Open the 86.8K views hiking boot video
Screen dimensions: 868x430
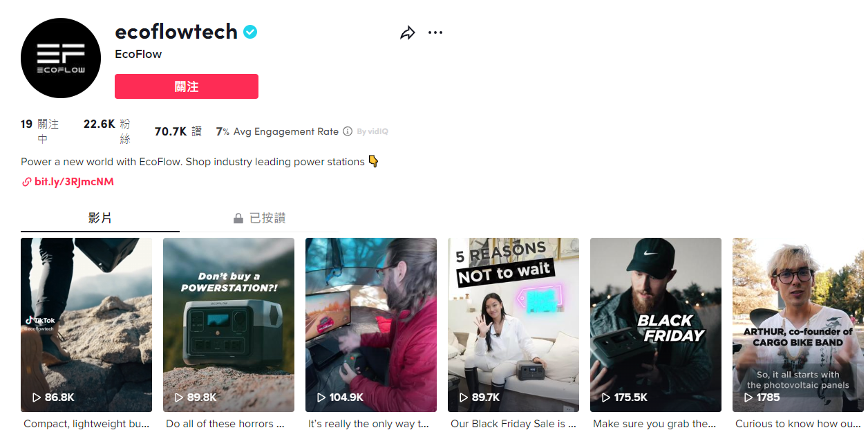(86, 325)
